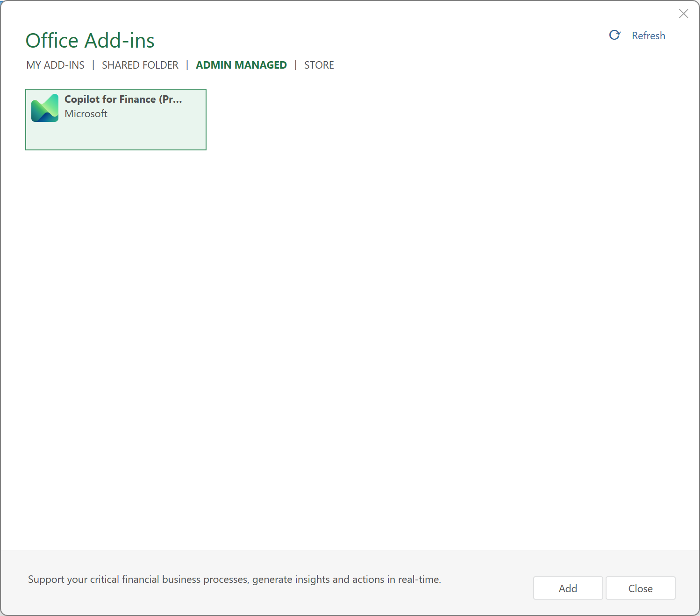The width and height of the screenshot is (700, 616).
Task: Click the Office Add-ins heading
Action: tap(90, 41)
